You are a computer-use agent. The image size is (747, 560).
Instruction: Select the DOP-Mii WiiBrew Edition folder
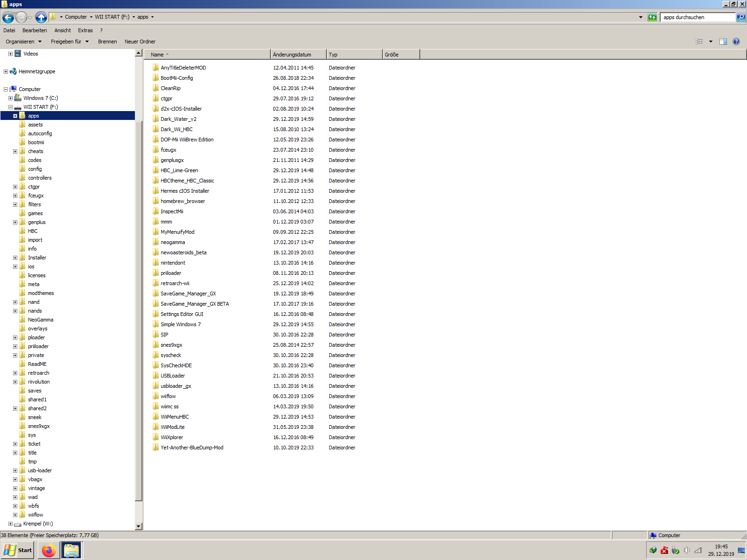tap(187, 140)
